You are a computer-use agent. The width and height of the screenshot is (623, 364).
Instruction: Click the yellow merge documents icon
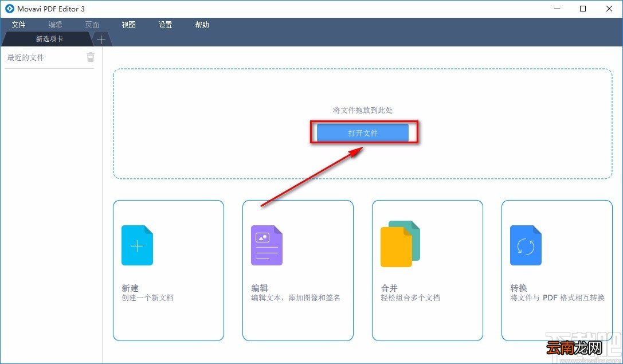coord(400,244)
